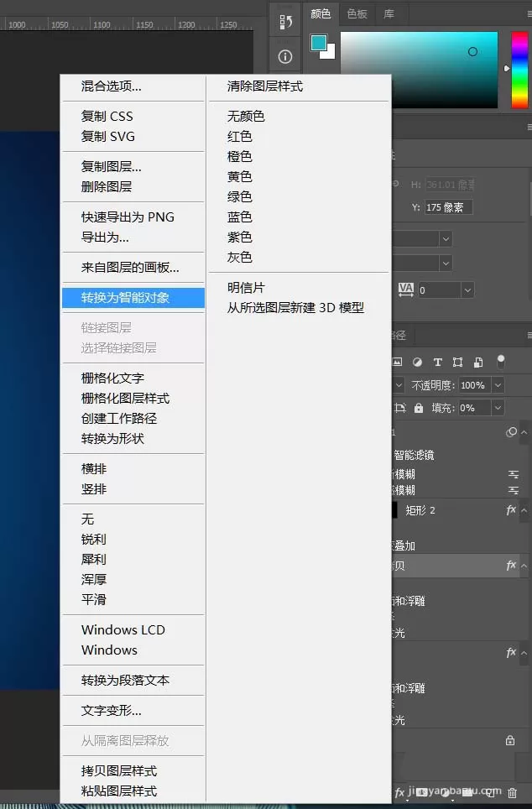
Task: Pick a color in the color field
Action: pos(419,70)
